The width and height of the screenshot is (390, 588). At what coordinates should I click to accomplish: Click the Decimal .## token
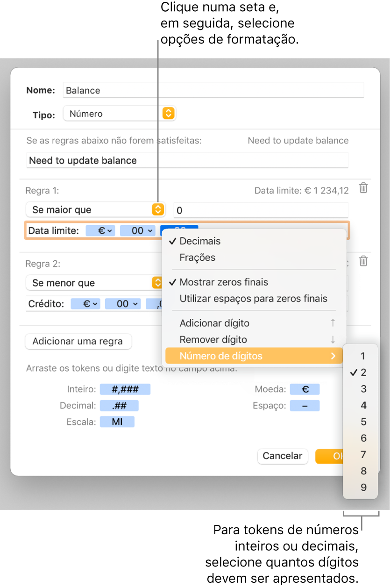119,406
